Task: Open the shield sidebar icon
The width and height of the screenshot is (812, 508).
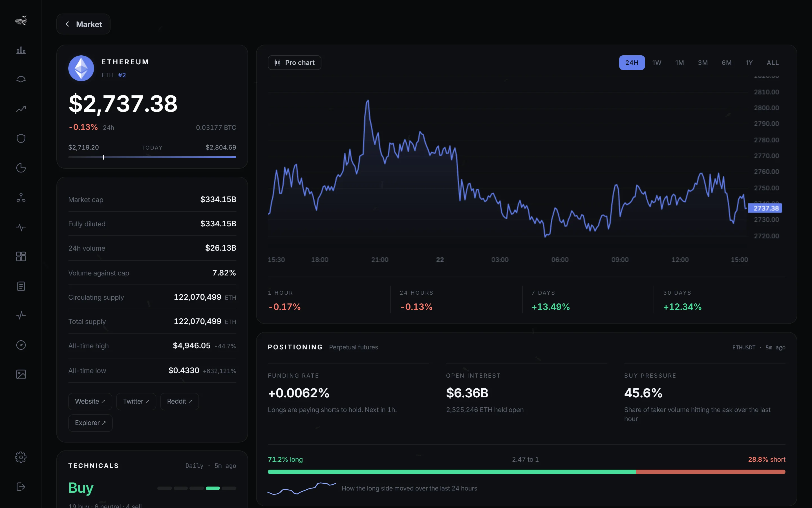Action: (21, 138)
